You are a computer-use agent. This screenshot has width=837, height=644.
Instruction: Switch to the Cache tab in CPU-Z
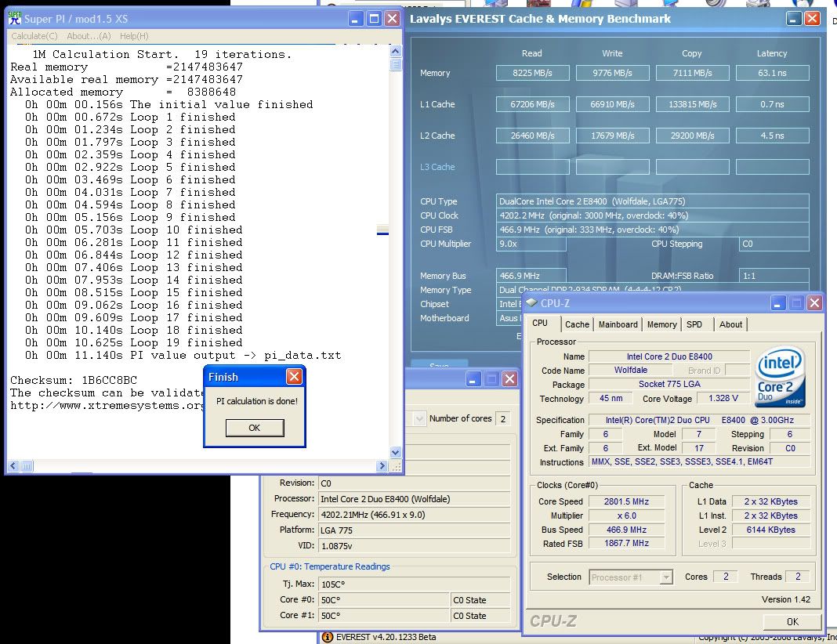(x=577, y=324)
